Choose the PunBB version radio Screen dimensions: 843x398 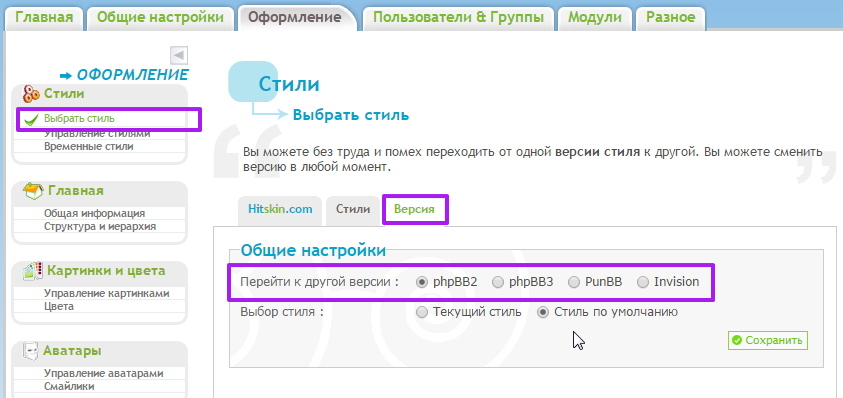574,282
